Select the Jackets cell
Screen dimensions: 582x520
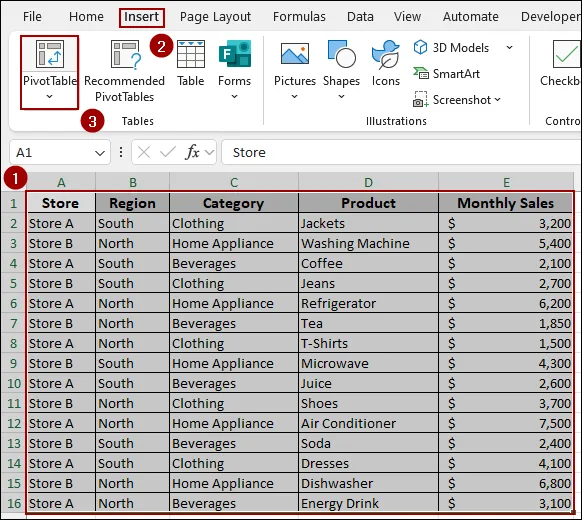[368, 223]
